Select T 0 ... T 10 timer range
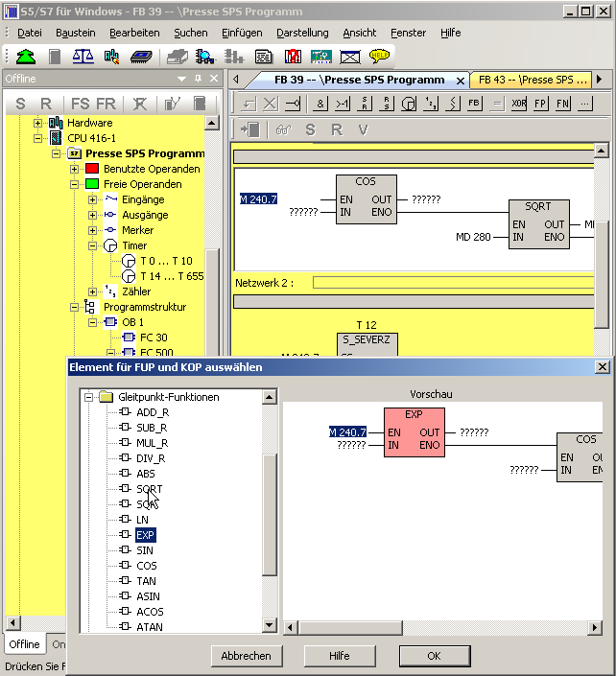Image resolution: width=616 pixels, height=676 pixels. (x=166, y=261)
